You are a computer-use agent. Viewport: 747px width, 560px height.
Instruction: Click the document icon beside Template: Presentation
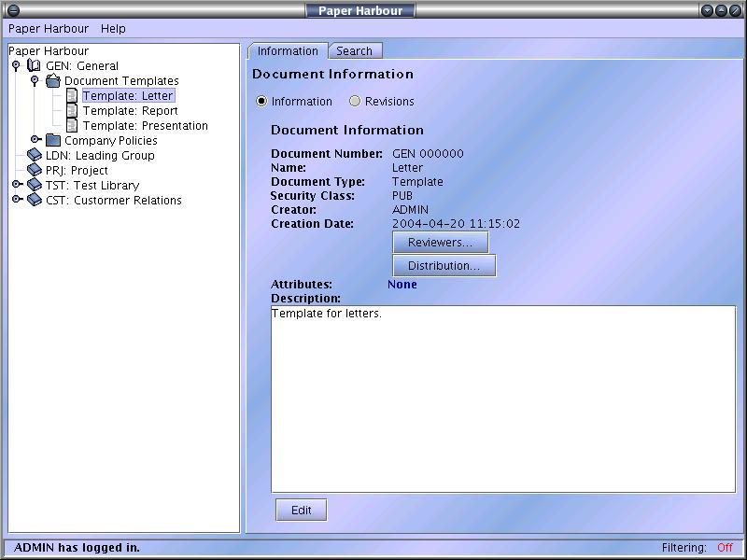(x=72, y=125)
